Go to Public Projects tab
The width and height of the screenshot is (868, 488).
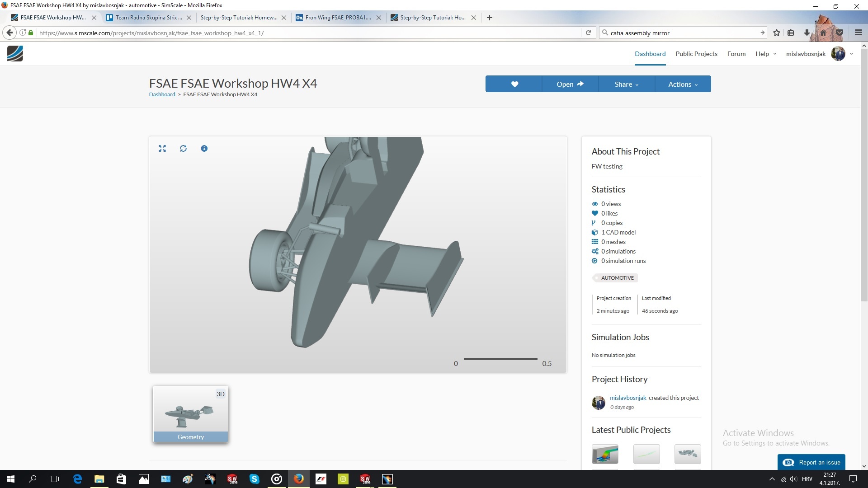point(696,54)
